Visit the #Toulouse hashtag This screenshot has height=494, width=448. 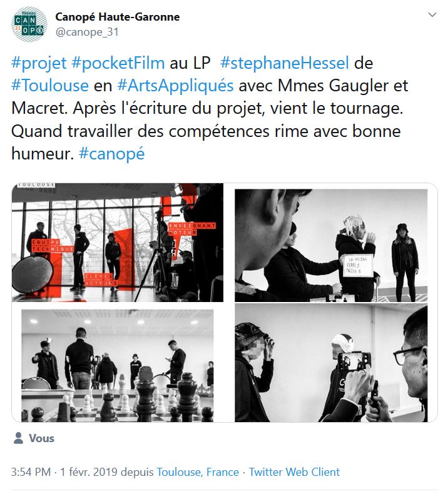tap(50, 86)
